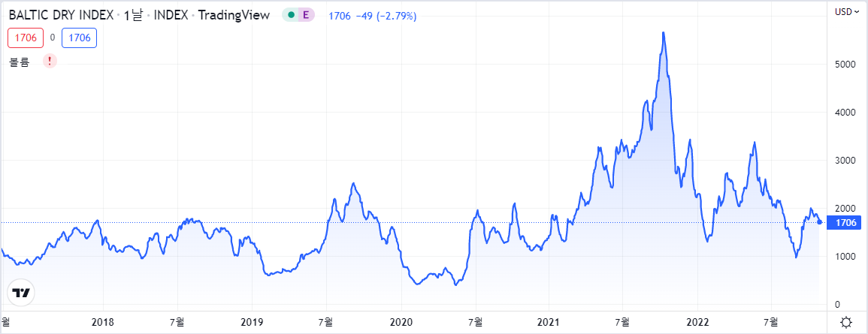Viewport: 868px width, 334px height.
Task: Click the last data point dot on the line
Action: coord(820,222)
